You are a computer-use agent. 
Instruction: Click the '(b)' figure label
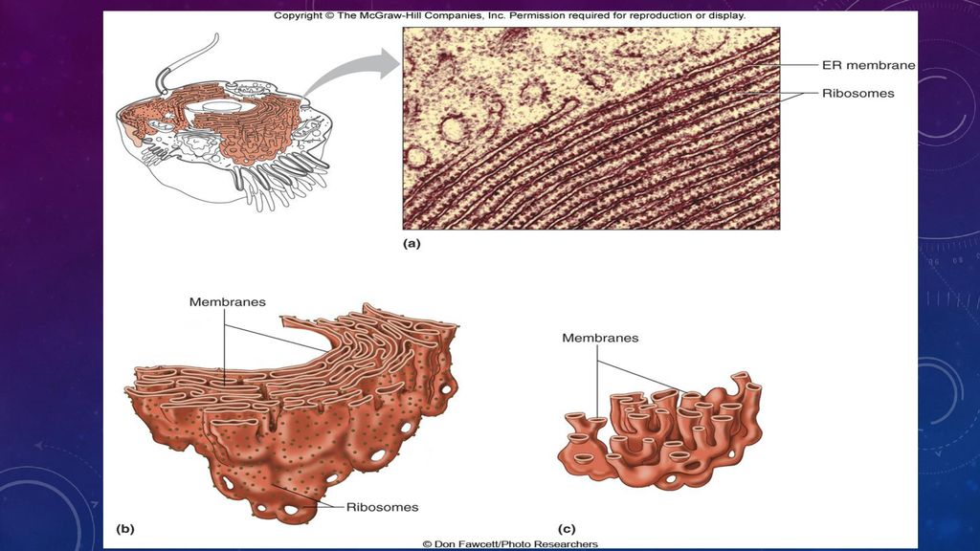tap(125, 529)
